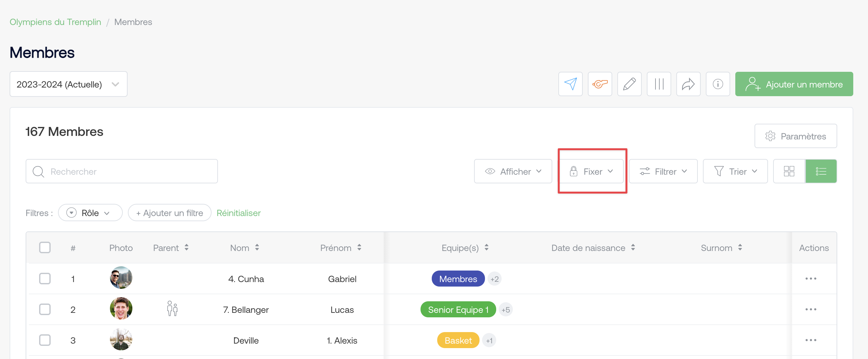Screen dimensions: 868x359
Task: Open Paramètres settings button
Action: tap(795, 136)
